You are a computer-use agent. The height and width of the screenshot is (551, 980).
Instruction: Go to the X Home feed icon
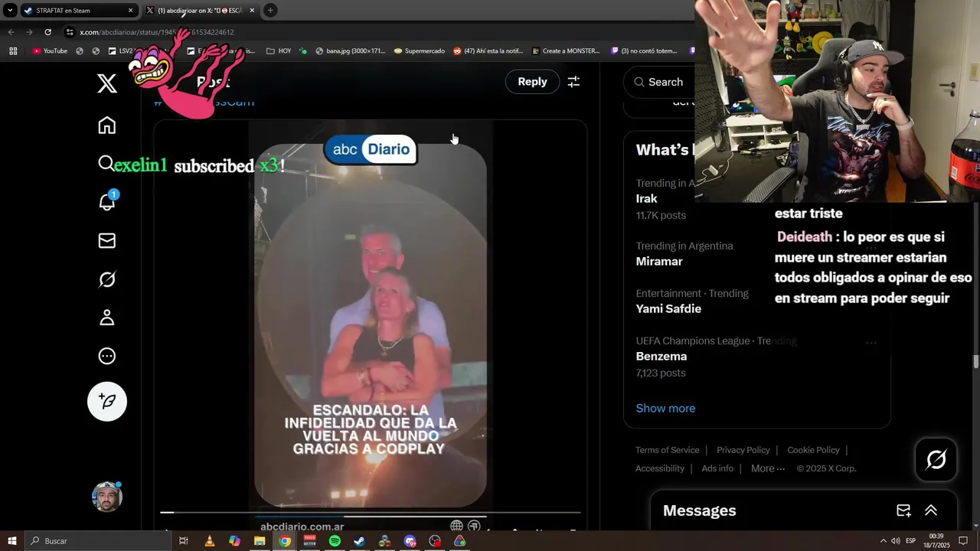[107, 126]
